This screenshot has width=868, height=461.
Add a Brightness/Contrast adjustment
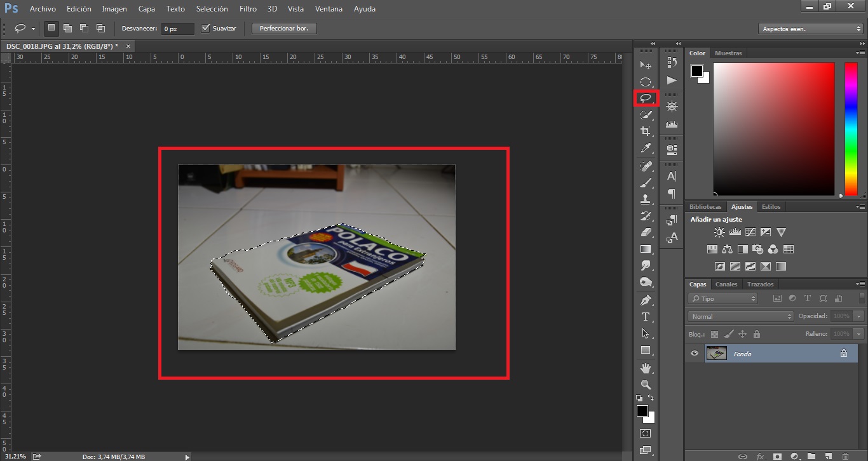pos(719,232)
